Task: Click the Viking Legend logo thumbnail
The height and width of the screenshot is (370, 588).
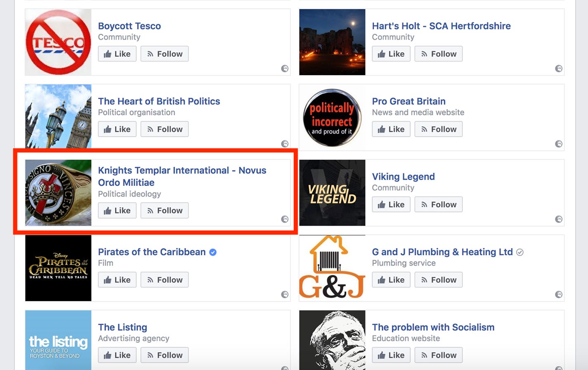Action: point(332,193)
